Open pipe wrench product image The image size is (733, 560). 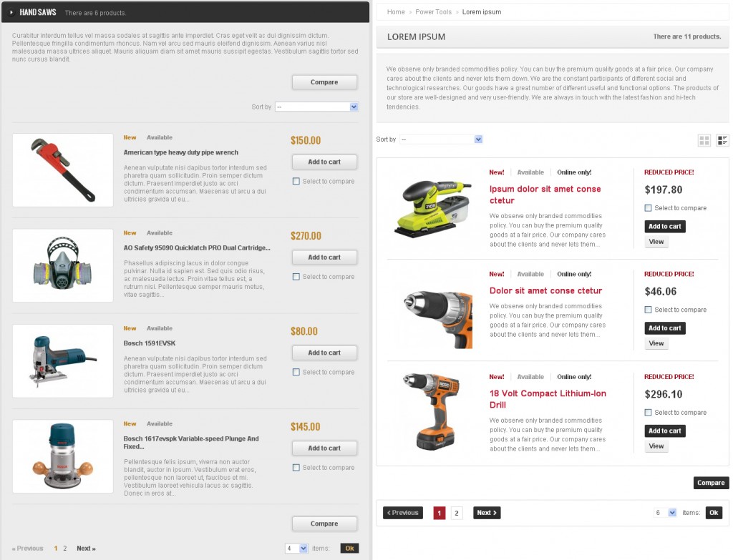point(63,170)
